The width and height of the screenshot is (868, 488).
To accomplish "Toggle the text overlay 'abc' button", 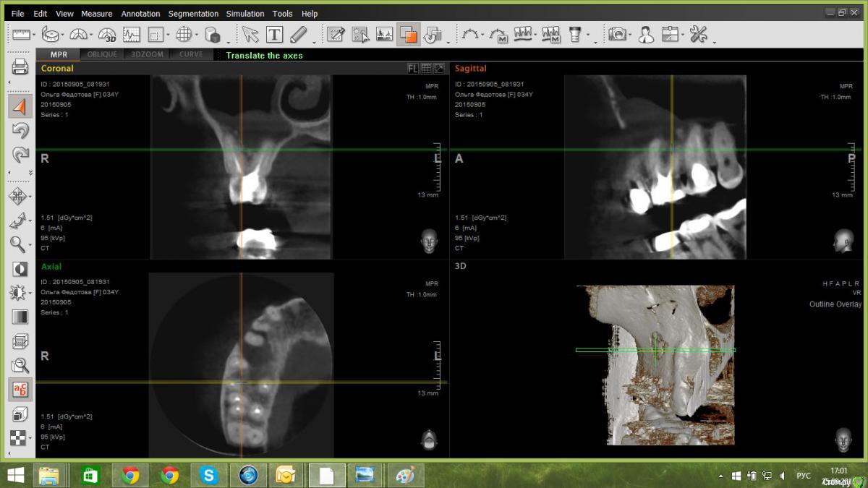I will tap(20, 390).
